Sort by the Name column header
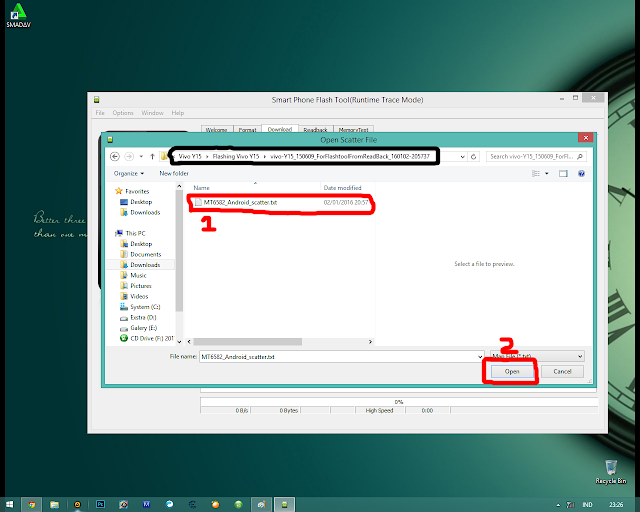The width and height of the screenshot is (640, 512). point(201,188)
